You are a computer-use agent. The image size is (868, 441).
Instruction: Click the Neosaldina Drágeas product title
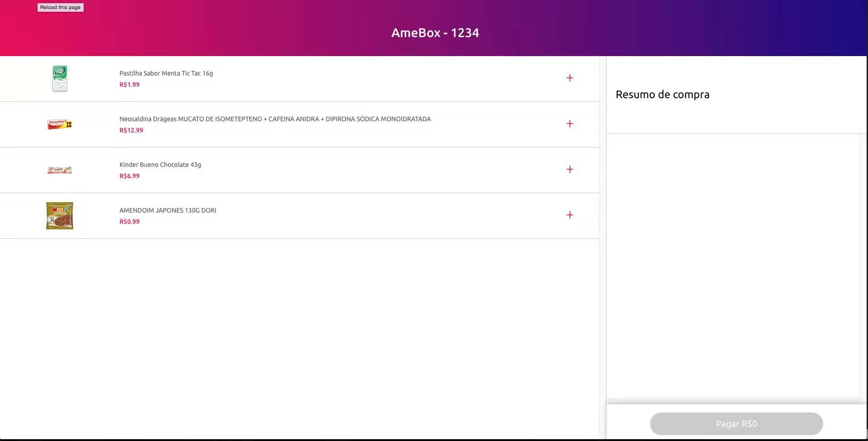coord(275,119)
